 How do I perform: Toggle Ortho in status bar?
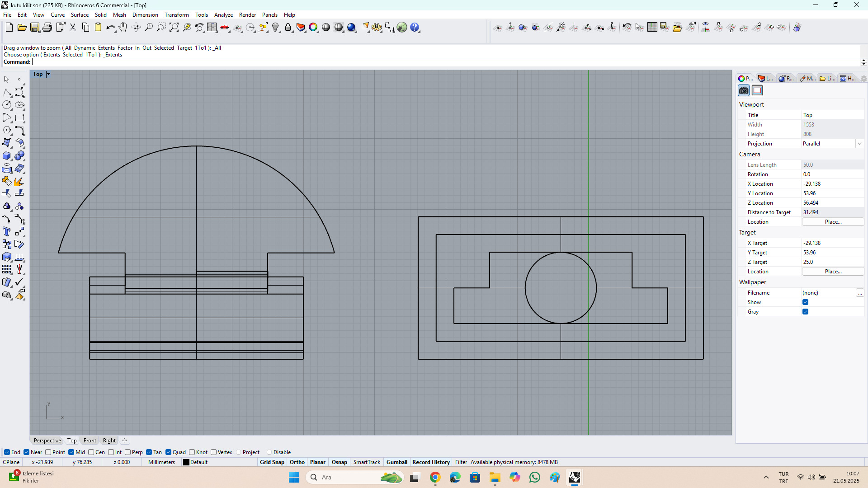[x=297, y=462]
